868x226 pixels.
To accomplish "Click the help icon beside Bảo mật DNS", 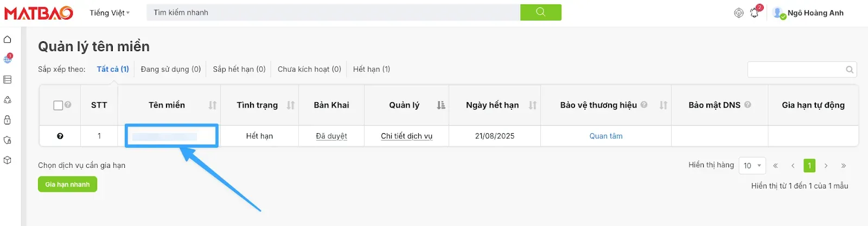I will click(748, 105).
